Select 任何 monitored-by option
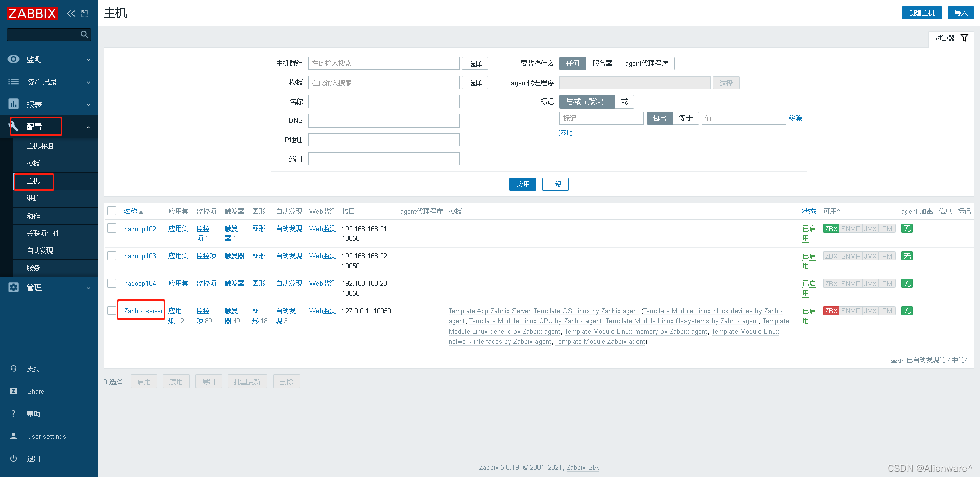 click(573, 63)
